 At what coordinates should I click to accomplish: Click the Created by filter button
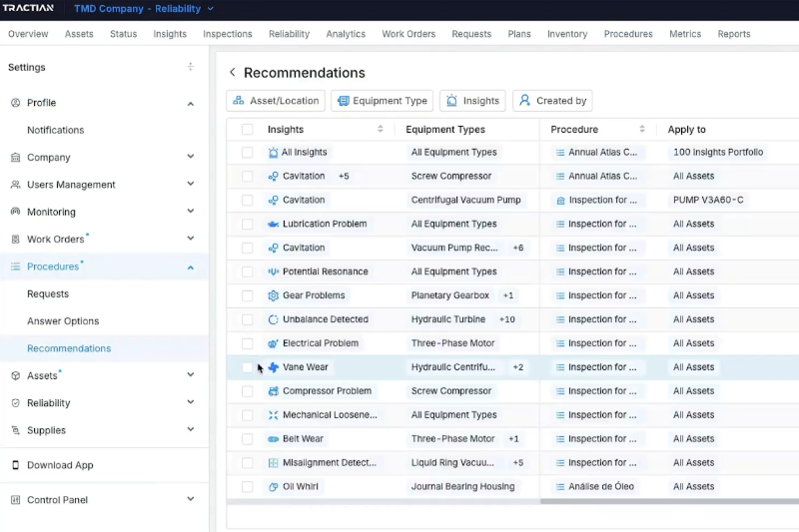pos(552,101)
